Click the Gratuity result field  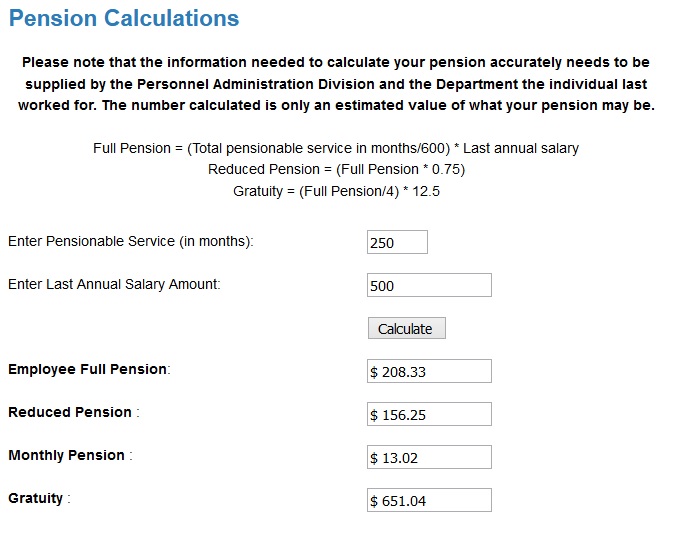(x=429, y=500)
